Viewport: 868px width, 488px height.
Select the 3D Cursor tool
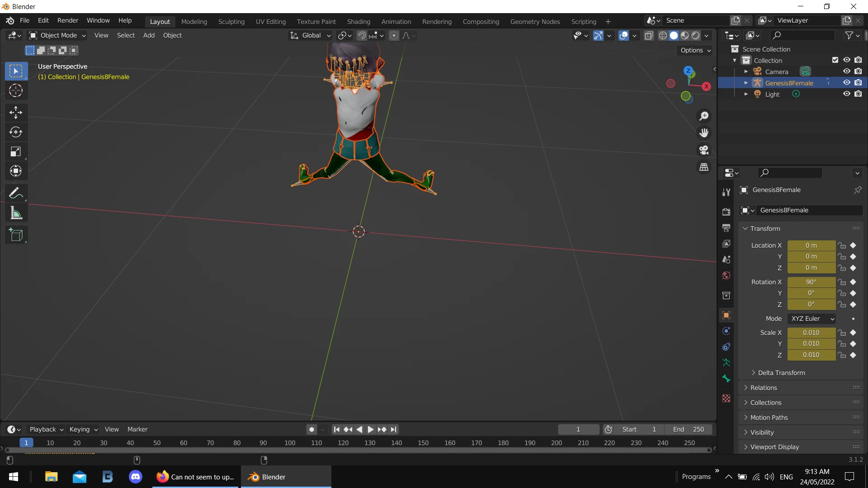(x=16, y=90)
